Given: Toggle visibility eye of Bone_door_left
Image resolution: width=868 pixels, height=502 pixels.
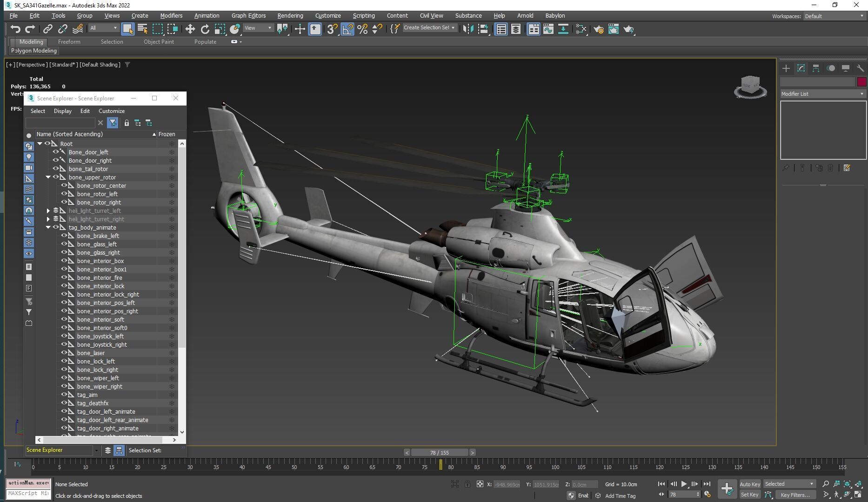Looking at the screenshot, I should (x=56, y=152).
